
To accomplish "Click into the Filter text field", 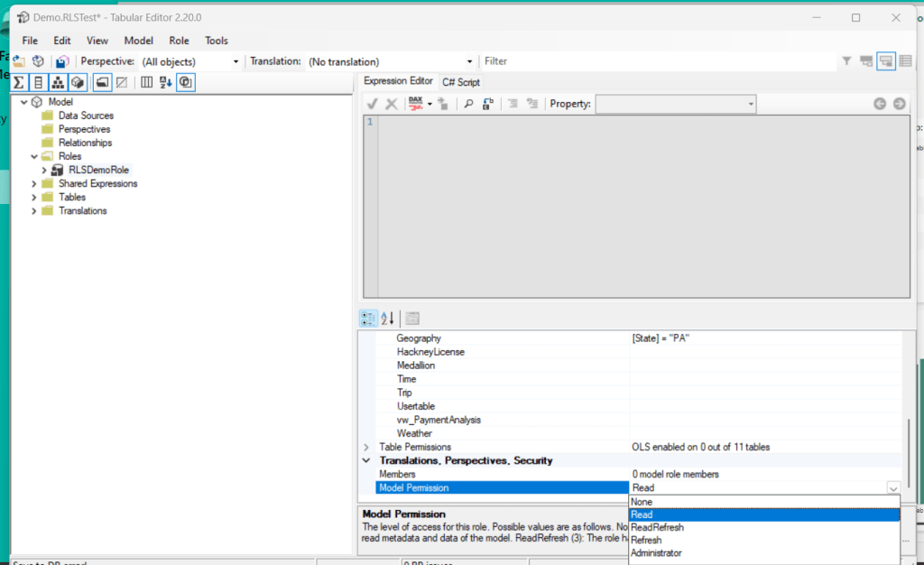I will point(659,61).
